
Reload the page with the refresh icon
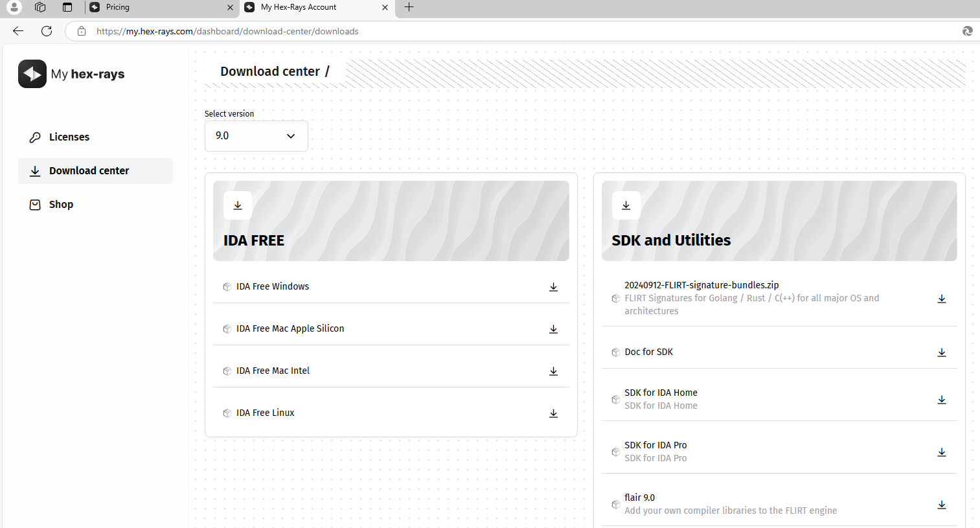[x=47, y=31]
